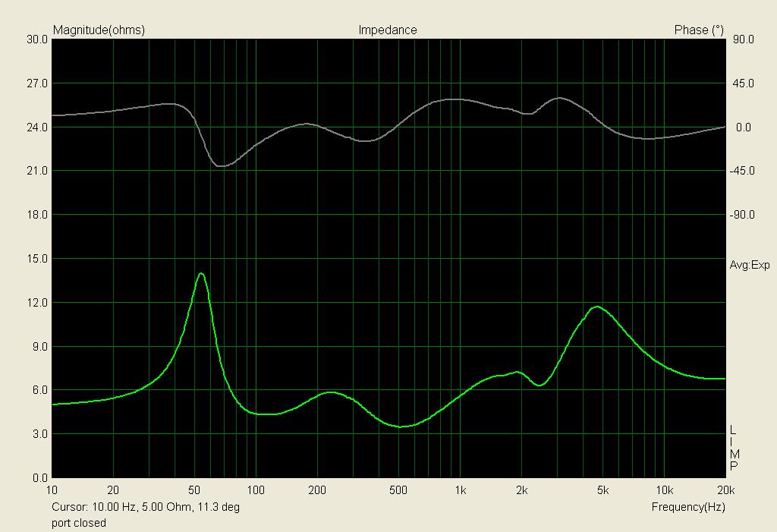
Task: Click the 90.0 phase scale value
Action: [x=744, y=39]
